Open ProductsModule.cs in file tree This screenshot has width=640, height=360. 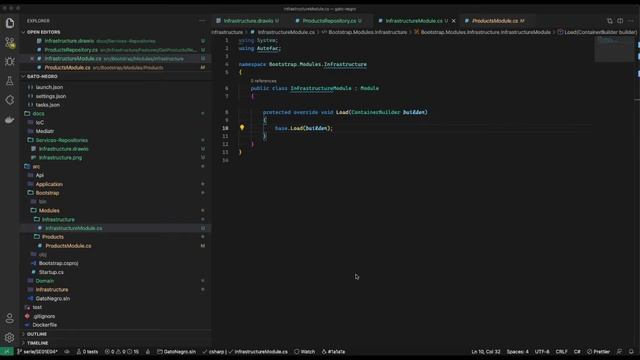tap(68, 246)
